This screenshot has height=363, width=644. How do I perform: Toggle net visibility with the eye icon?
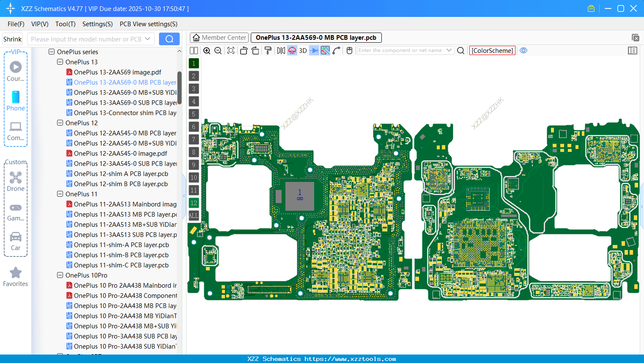[x=523, y=50]
